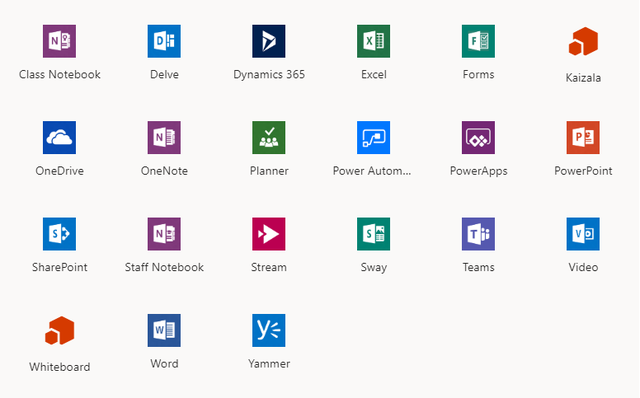Launch the Delve app icon

[x=164, y=41]
